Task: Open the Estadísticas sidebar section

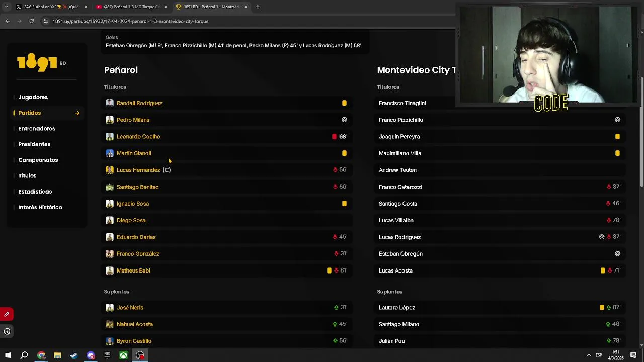Action: (x=35, y=192)
